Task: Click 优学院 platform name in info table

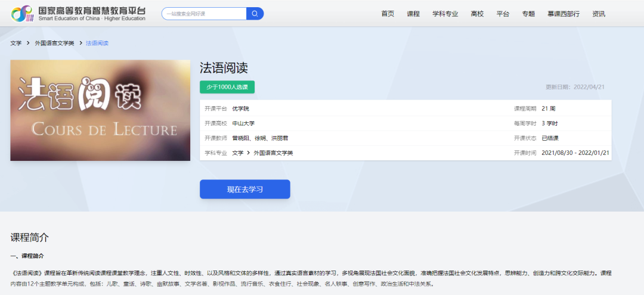Action: click(x=241, y=108)
